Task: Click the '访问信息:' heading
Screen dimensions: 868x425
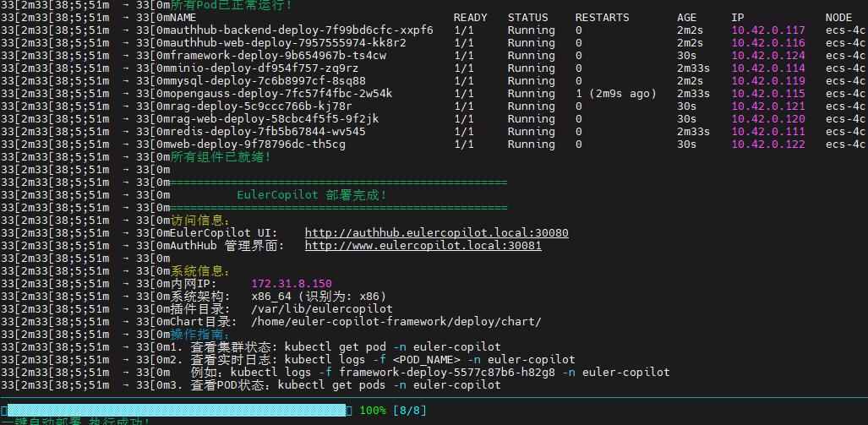Action: (199, 221)
